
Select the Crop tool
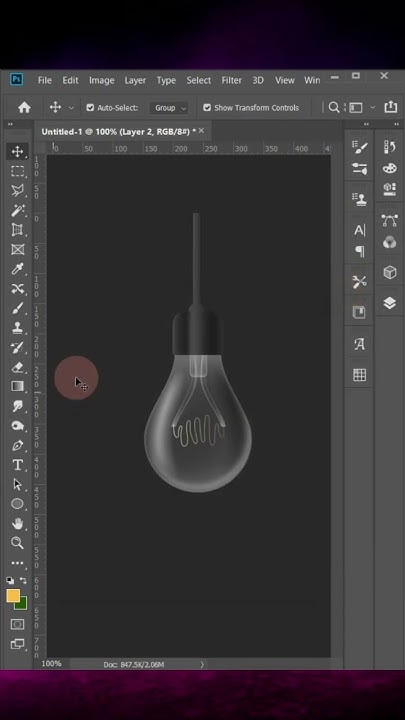tap(17, 230)
